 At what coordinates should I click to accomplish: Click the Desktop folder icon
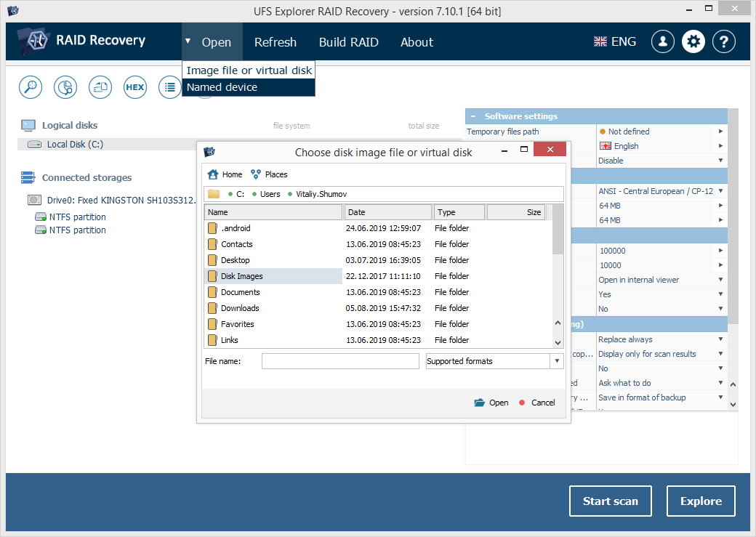[212, 260]
